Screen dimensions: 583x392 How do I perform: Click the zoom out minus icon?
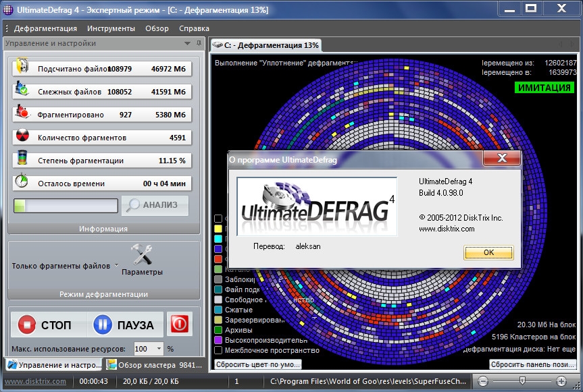(x=482, y=381)
